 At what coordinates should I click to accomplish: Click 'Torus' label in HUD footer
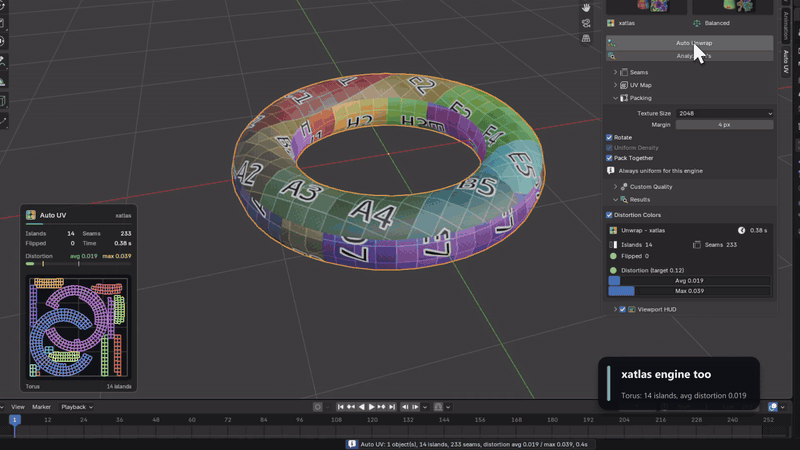pos(33,386)
